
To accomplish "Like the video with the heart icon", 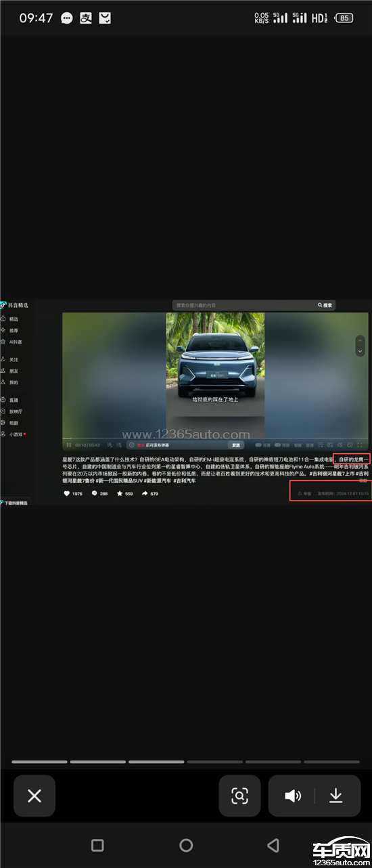I will [x=67, y=494].
